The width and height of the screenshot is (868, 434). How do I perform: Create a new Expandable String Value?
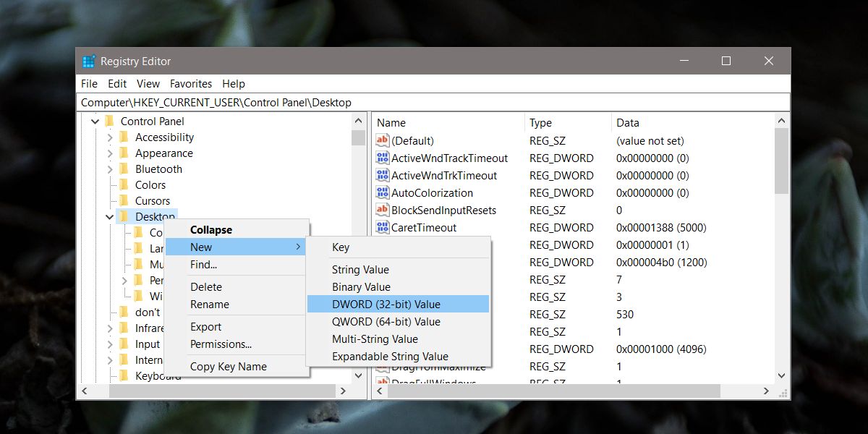[x=398, y=356]
